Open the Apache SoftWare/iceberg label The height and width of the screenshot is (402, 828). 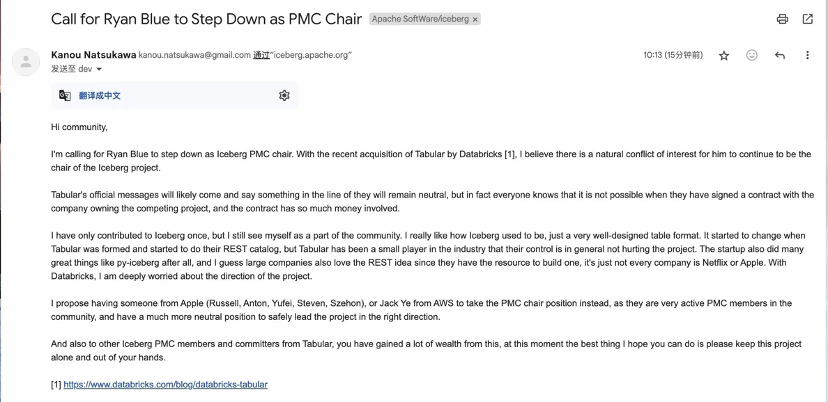coord(419,19)
